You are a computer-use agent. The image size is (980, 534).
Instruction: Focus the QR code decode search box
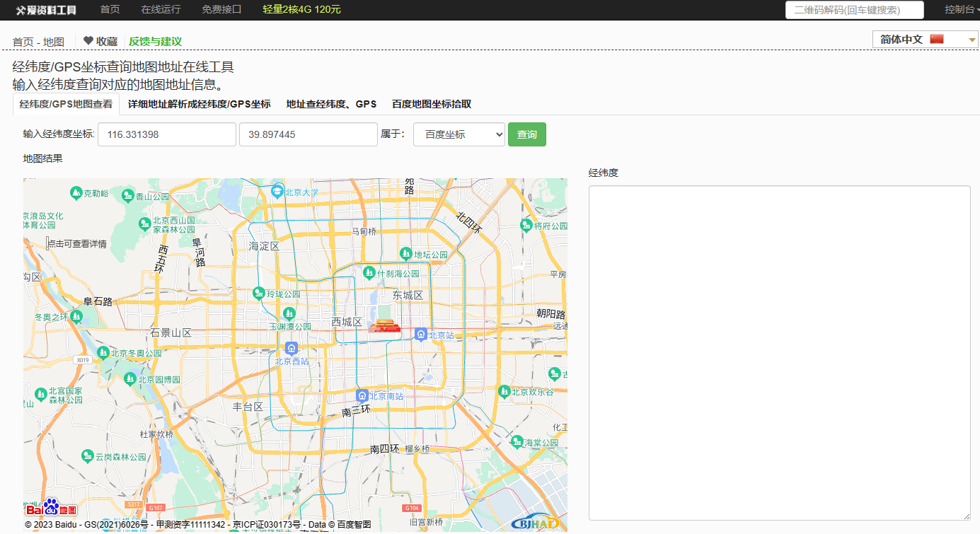(854, 10)
